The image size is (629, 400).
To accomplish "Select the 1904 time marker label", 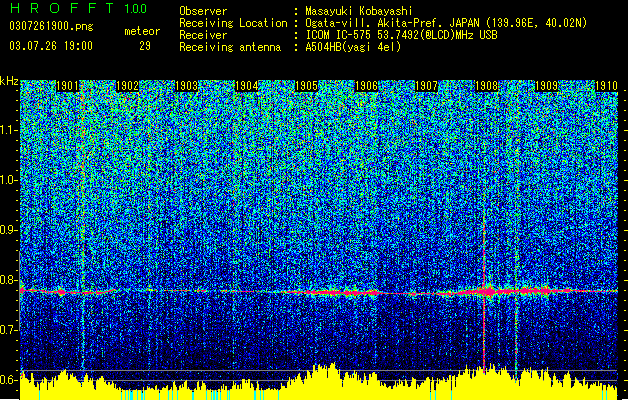I will pos(246,86).
